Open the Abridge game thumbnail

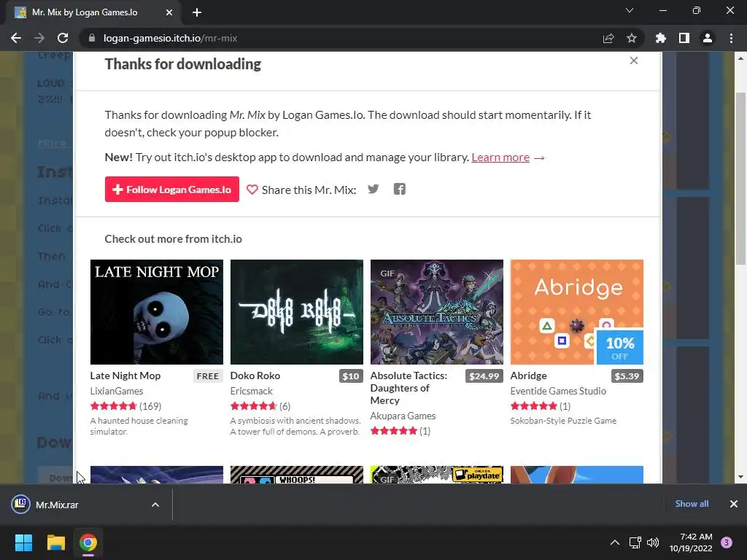pyautogui.click(x=577, y=312)
